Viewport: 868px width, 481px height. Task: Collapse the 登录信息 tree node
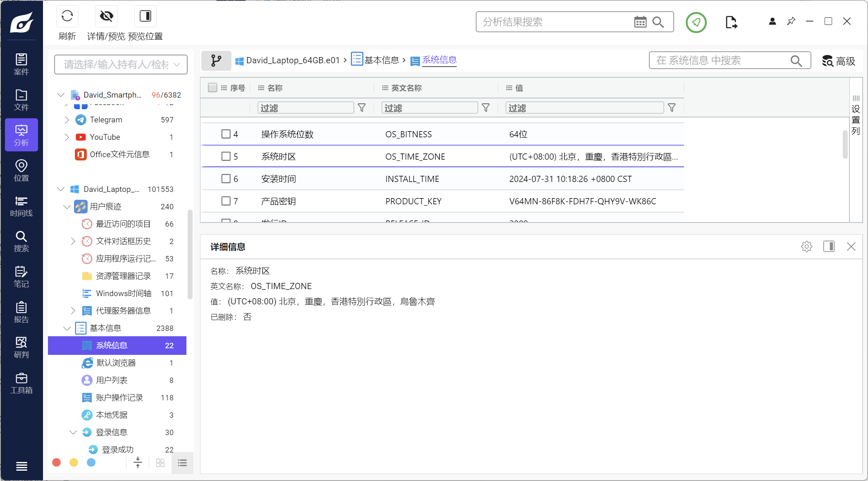click(x=73, y=432)
